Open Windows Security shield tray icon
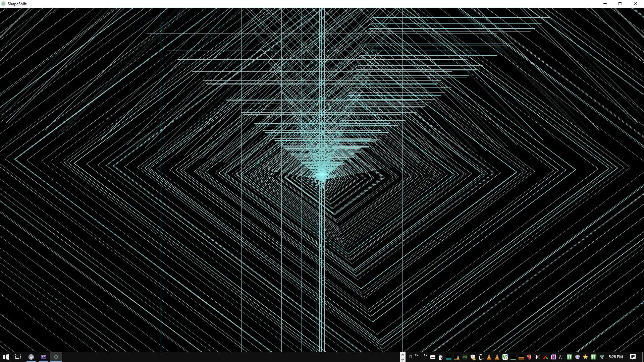The image size is (644, 362). coord(473,357)
